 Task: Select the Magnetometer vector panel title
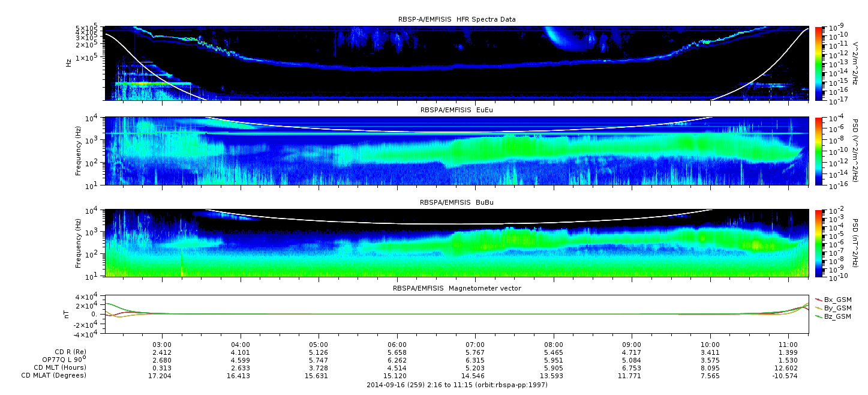[456, 288]
